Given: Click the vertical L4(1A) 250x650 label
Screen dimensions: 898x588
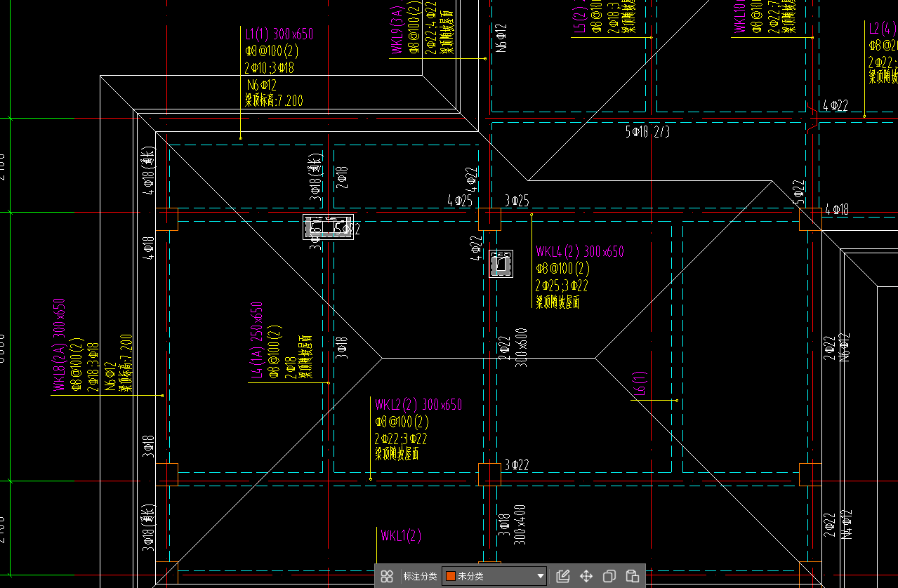Looking at the screenshot, I should (257, 341).
